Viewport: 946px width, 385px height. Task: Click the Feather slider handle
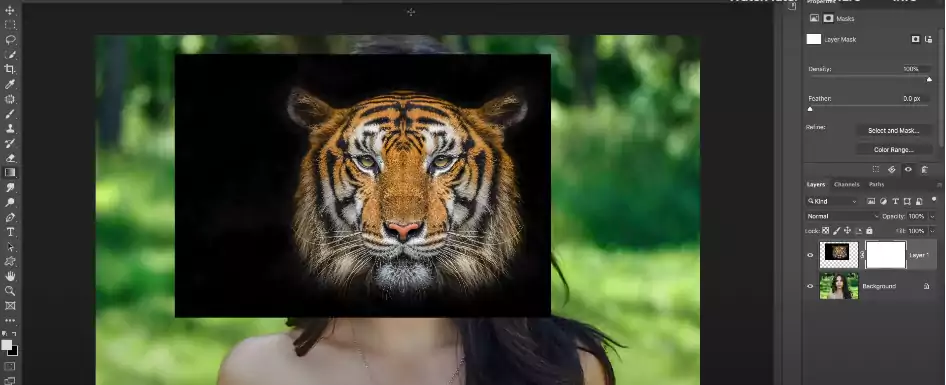coord(810,109)
